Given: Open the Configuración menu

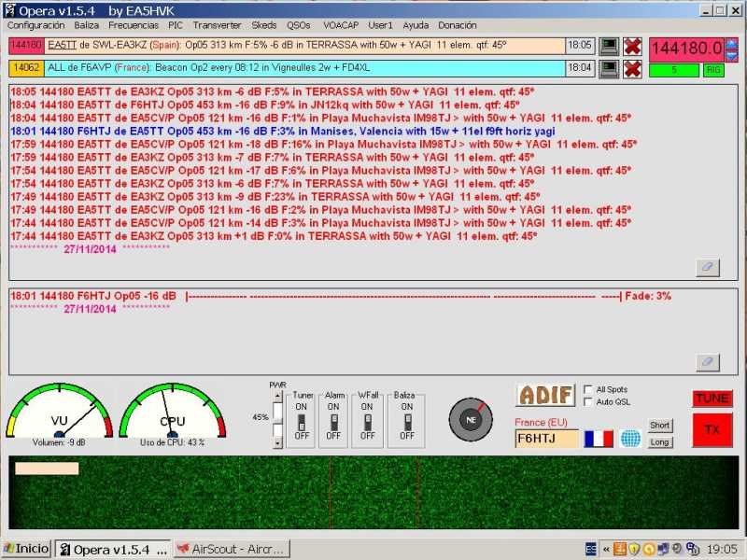Looking at the screenshot, I should (35, 25).
